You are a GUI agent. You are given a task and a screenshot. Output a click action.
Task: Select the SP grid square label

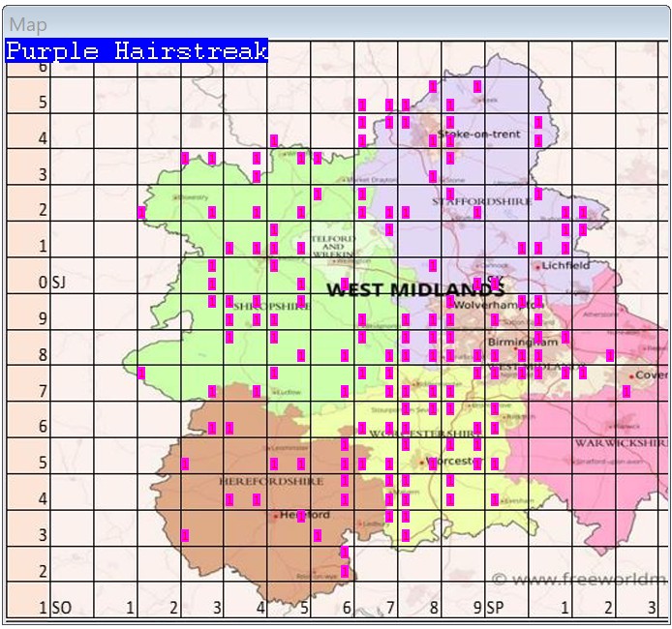click(x=495, y=608)
